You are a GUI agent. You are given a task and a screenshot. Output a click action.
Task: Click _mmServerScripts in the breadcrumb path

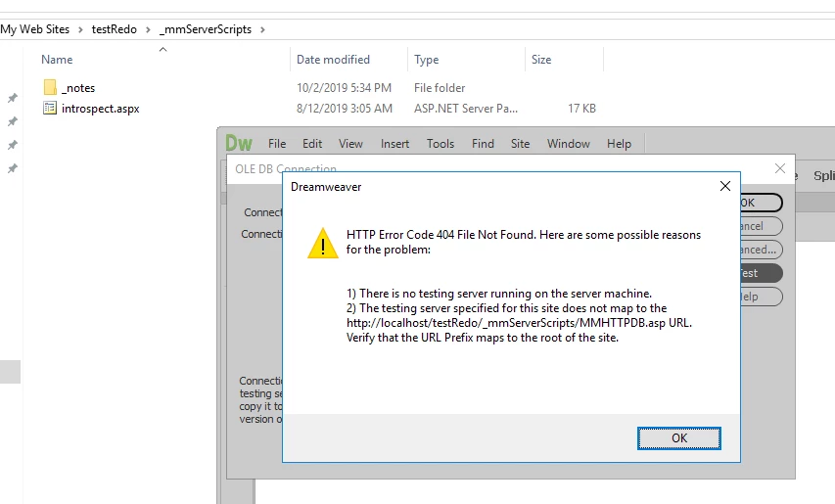click(x=206, y=29)
